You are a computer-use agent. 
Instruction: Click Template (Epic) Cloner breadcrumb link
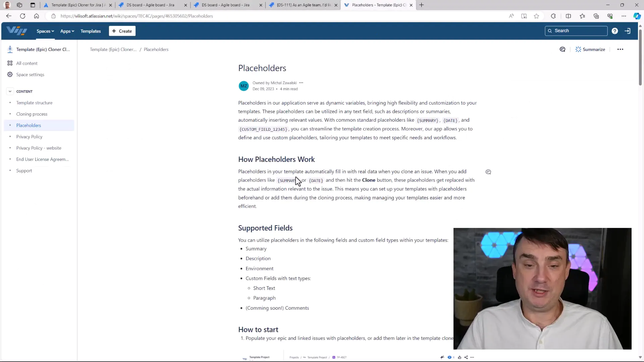pos(113,49)
